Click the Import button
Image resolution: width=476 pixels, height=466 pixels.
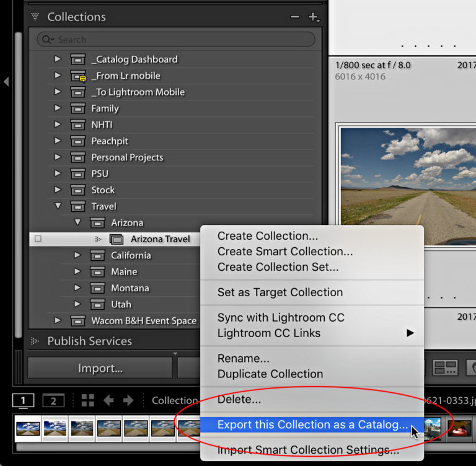tap(100, 368)
